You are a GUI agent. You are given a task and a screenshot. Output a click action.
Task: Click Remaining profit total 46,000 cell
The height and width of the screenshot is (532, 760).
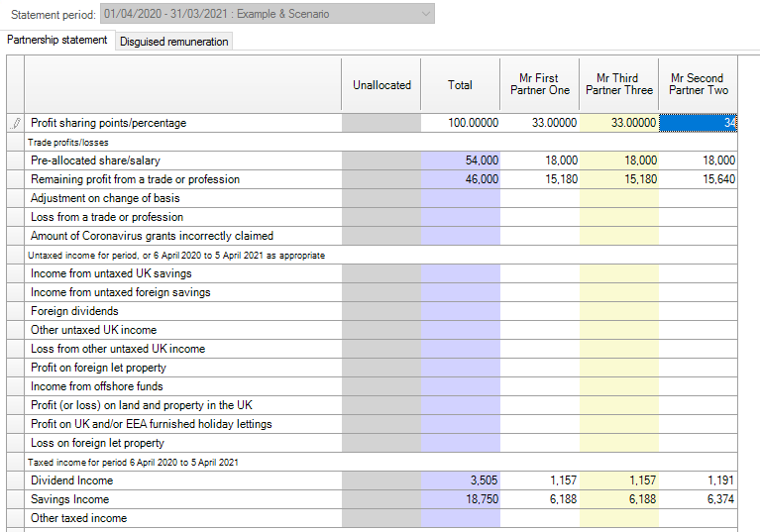coord(461,179)
